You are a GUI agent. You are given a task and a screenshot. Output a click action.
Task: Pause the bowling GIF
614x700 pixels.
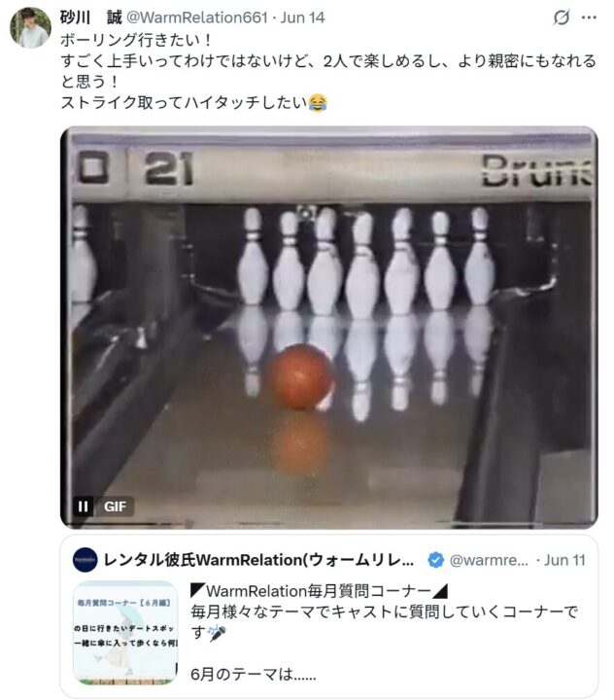pyautogui.click(x=83, y=507)
